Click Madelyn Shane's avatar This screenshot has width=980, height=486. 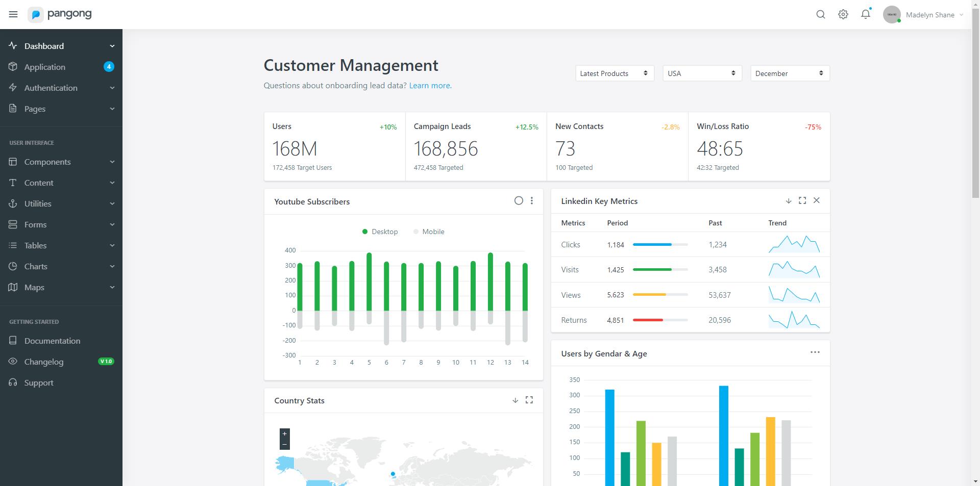pyautogui.click(x=892, y=14)
